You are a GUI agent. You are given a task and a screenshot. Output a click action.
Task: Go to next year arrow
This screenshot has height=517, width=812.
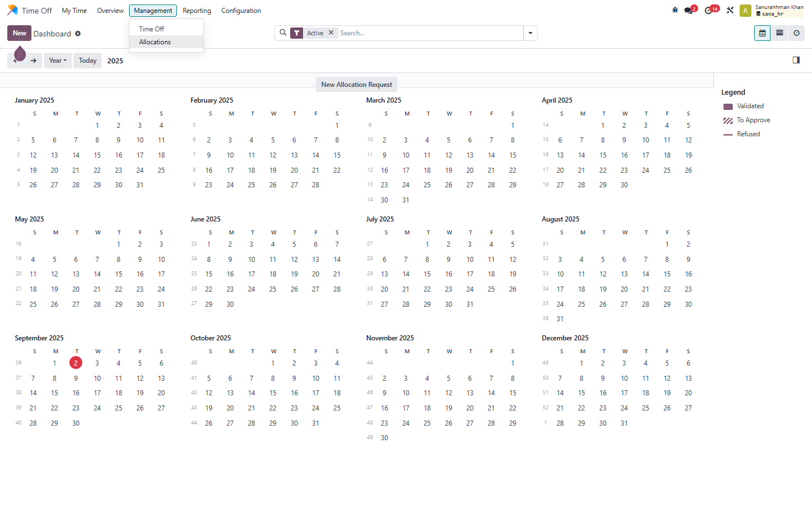(x=34, y=61)
